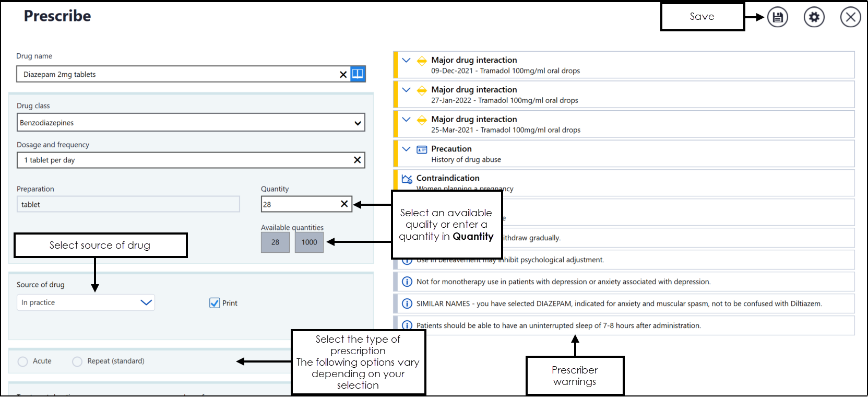Screen dimensions: 868x397
Task: Clear the dosage and frequency field
Action: [357, 160]
